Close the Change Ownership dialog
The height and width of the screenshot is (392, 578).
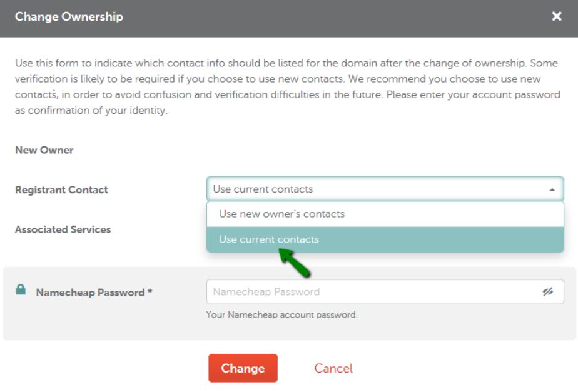point(556,16)
